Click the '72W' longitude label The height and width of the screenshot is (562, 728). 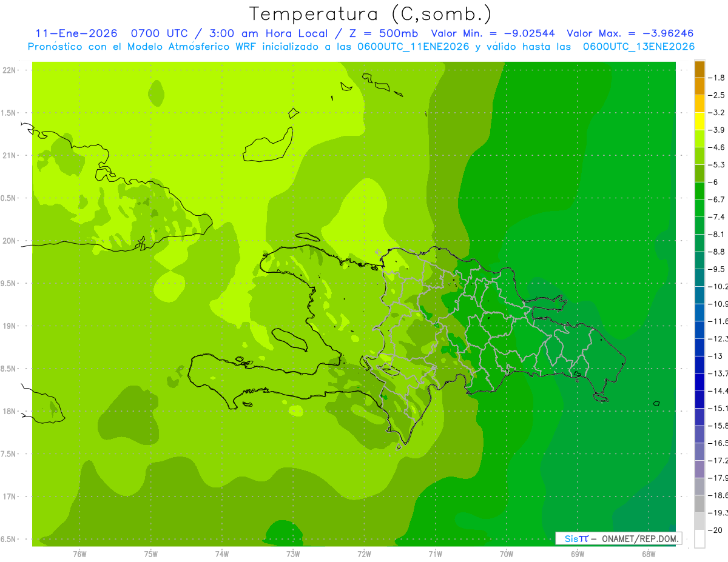coord(364,554)
